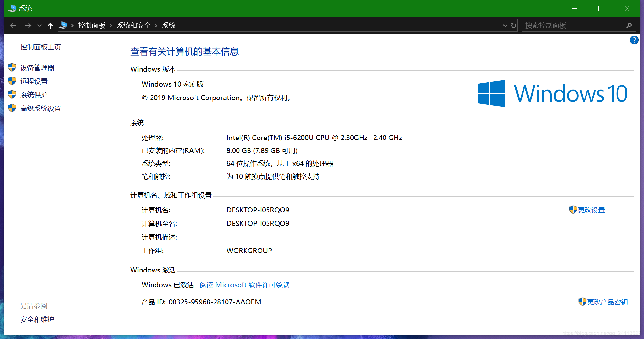Open 控制面板主页 link
Screen dimensions: 644x339
click(41, 47)
